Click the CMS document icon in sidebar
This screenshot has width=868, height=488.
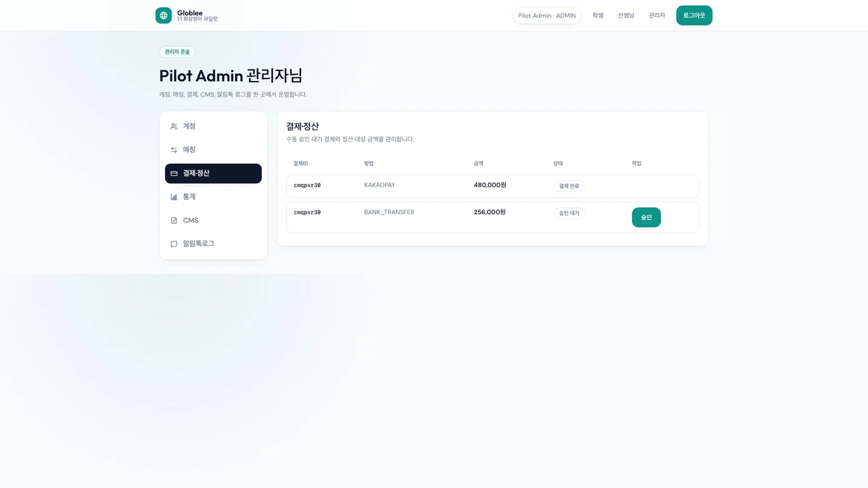click(174, 220)
